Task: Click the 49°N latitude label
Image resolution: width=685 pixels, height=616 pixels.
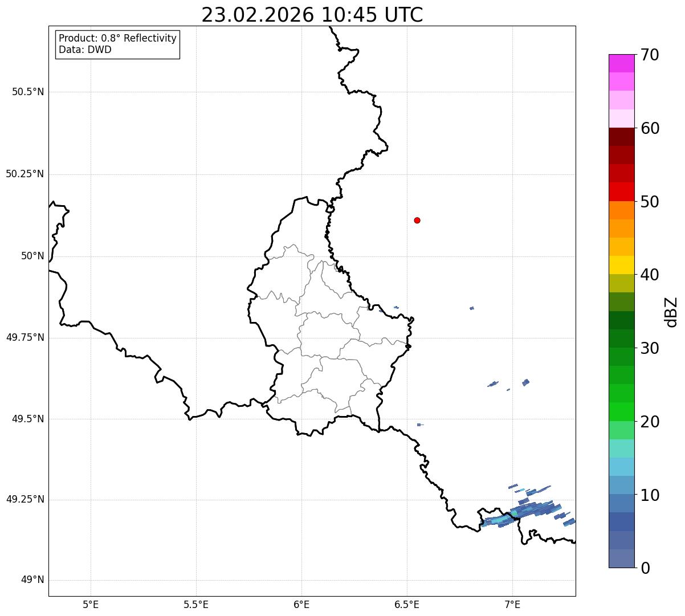Action: tap(32, 580)
